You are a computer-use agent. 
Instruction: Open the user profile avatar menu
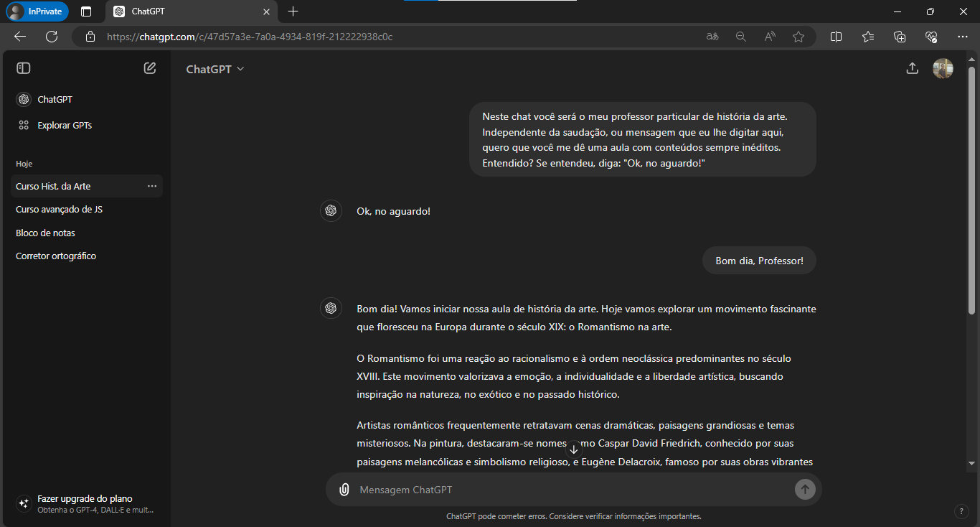tap(943, 68)
